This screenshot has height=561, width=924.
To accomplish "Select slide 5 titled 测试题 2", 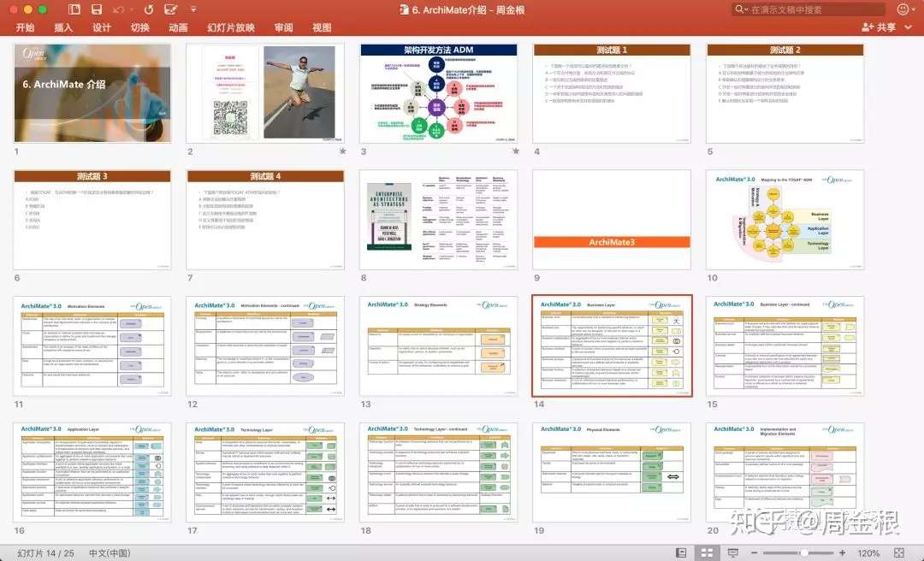I will point(785,93).
